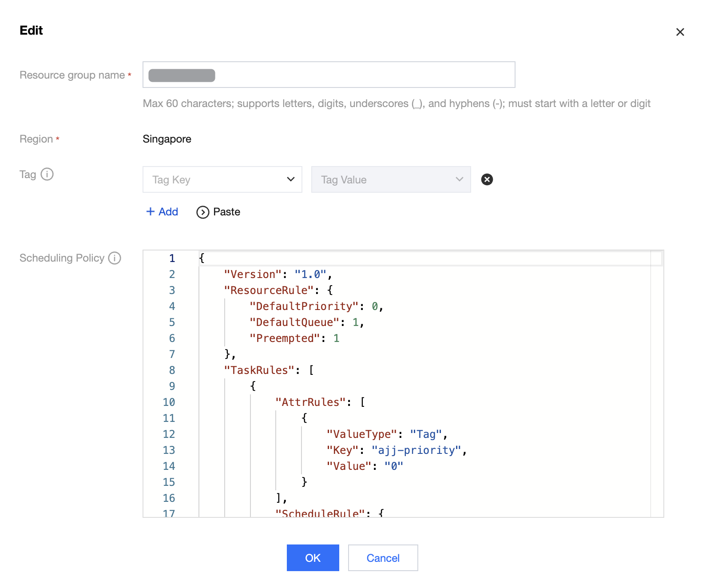Click line 1 in the policy editor
This screenshot has height=588, width=706.
tap(355, 258)
